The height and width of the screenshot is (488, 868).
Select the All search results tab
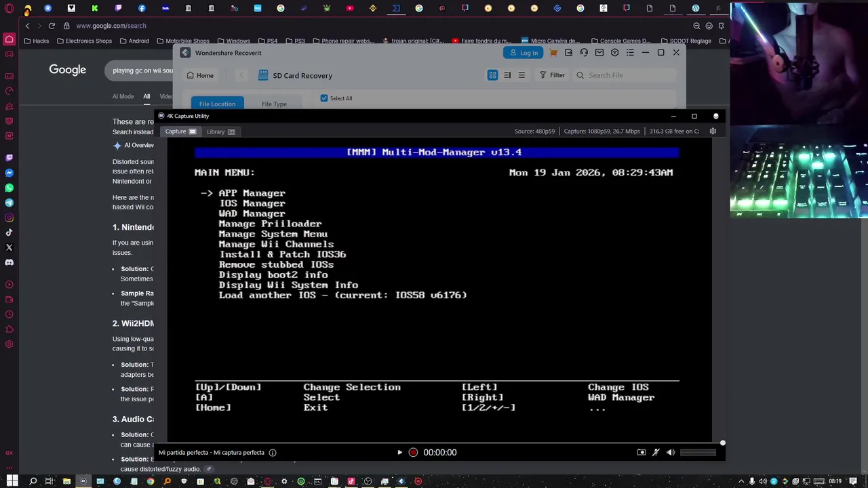(146, 96)
